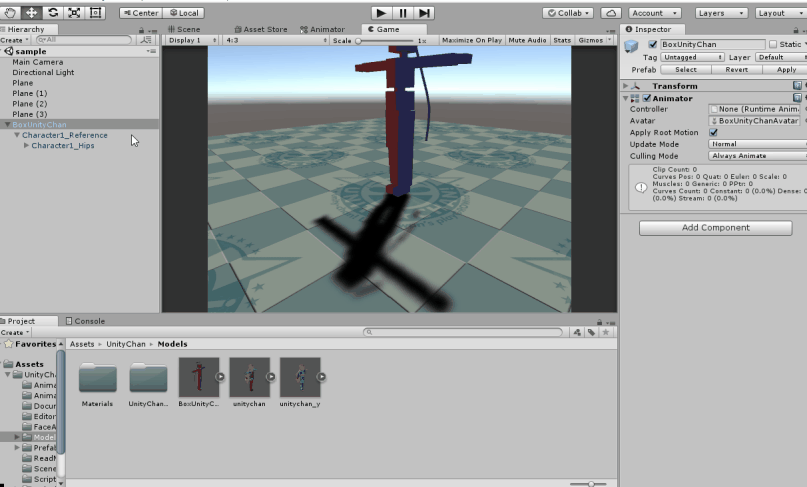Click the prefab Revert button
Viewport: 807px width, 487px height.
point(736,69)
